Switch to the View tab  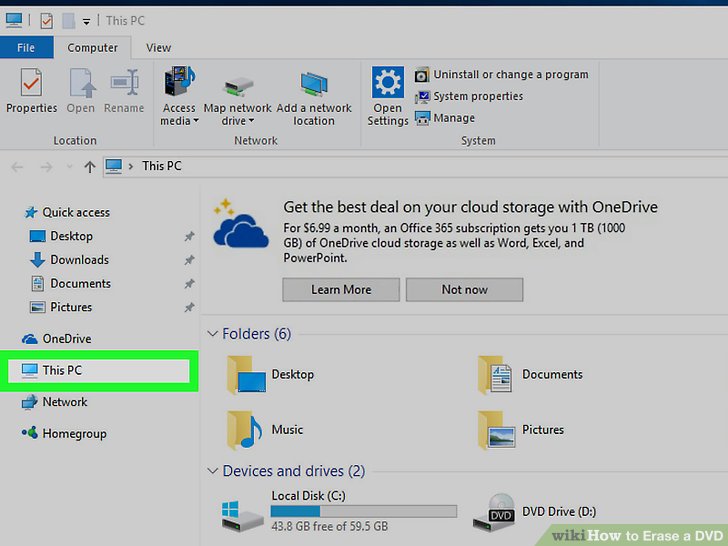[x=158, y=47]
